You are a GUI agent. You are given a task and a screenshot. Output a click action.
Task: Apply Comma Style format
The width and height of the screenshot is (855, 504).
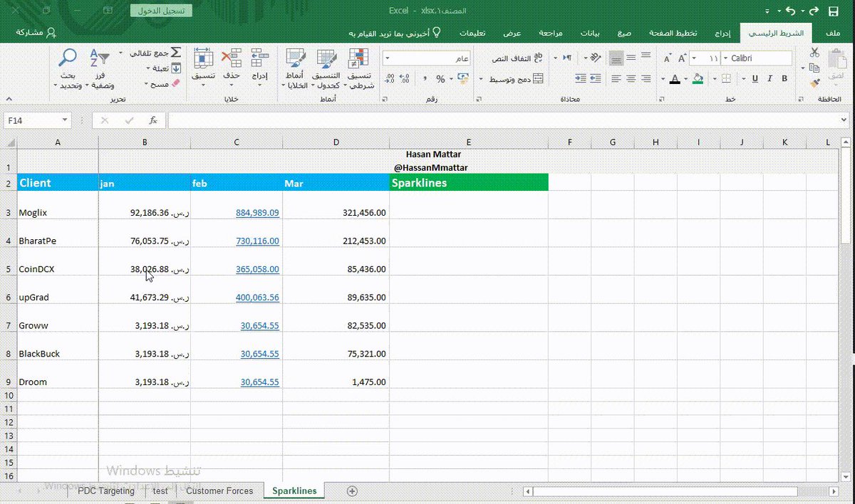click(425, 78)
